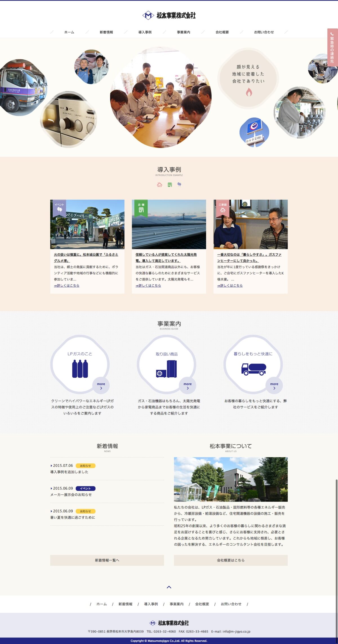Click the pink house filter icon
The width and height of the screenshot is (338, 644).
pyautogui.click(x=159, y=185)
